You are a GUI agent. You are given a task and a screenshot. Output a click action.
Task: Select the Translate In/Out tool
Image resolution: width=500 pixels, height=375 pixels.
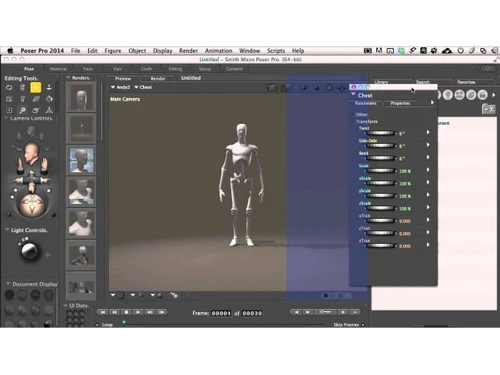coord(49,88)
